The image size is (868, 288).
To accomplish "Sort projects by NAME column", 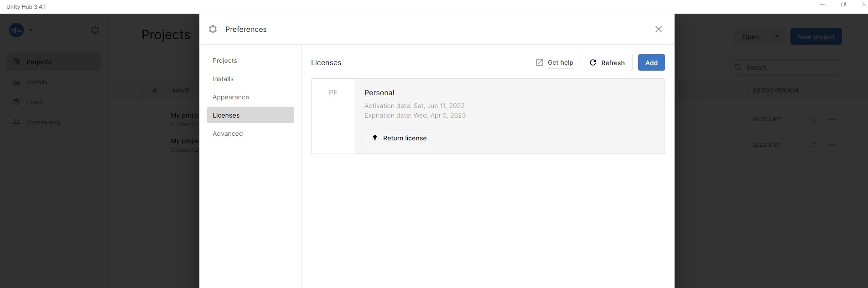I will (181, 91).
